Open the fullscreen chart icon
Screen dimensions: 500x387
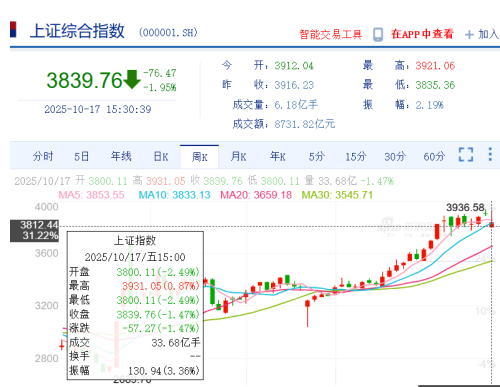pyautogui.click(x=466, y=155)
